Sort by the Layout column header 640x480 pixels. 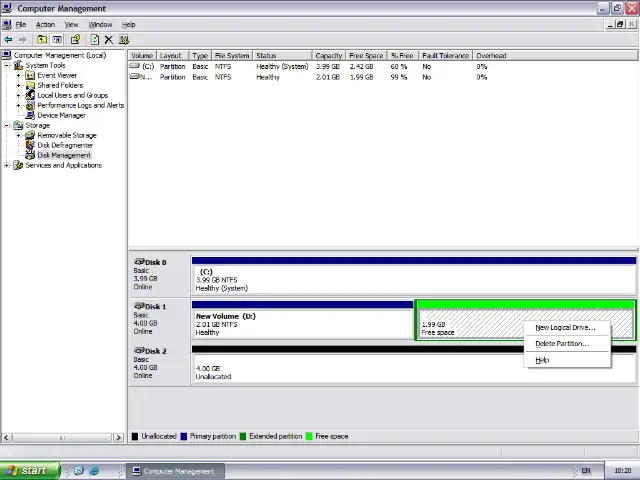(171, 56)
